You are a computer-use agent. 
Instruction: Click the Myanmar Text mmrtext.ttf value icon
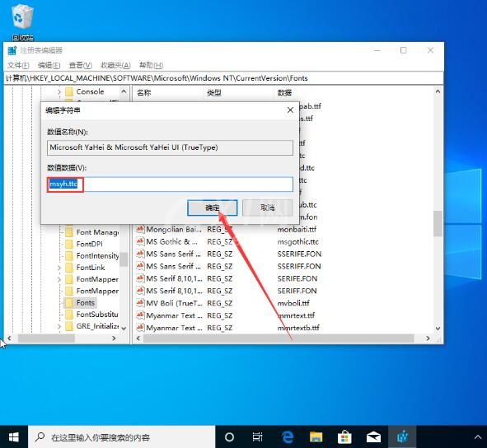tap(140, 315)
